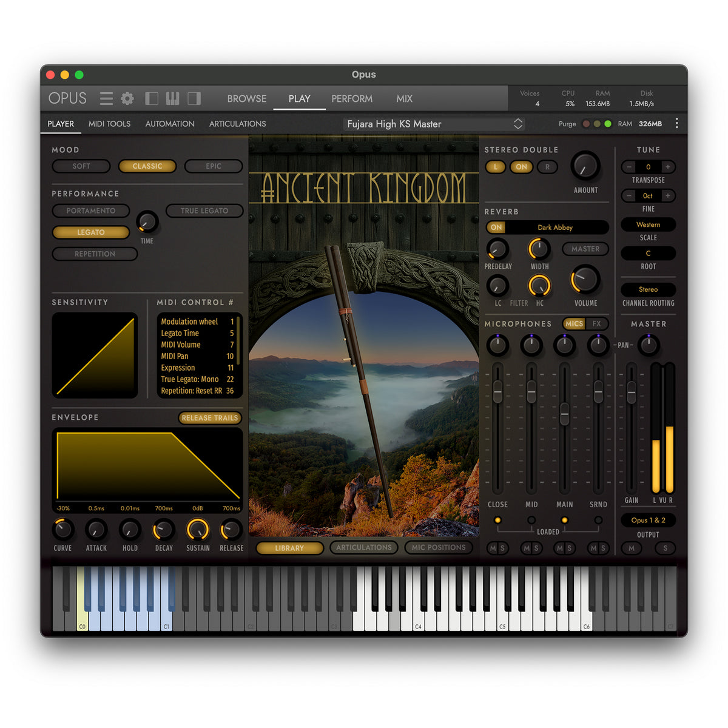The image size is (728, 728).
Task: Click the Reverb MASTER button
Action: coord(585,249)
